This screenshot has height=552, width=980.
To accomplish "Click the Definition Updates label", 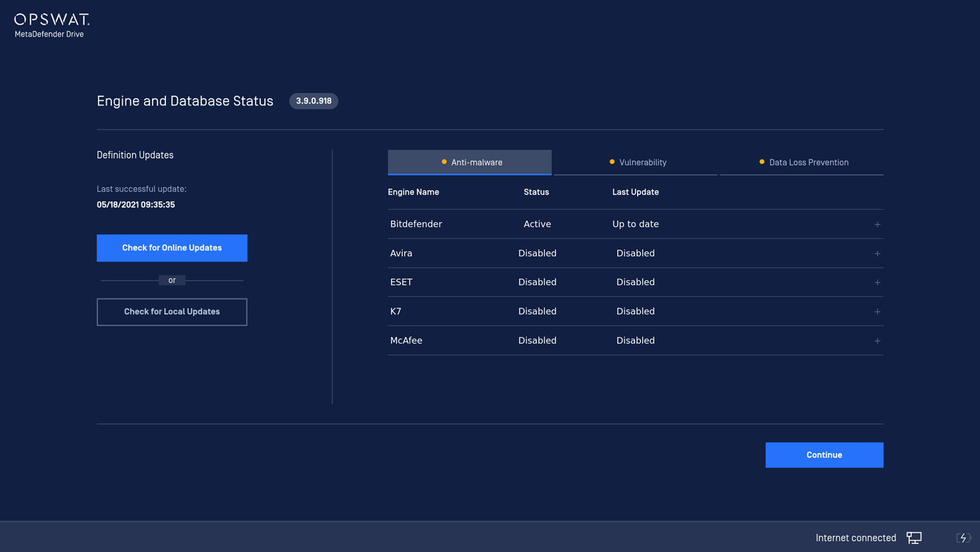I will [x=135, y=155].
